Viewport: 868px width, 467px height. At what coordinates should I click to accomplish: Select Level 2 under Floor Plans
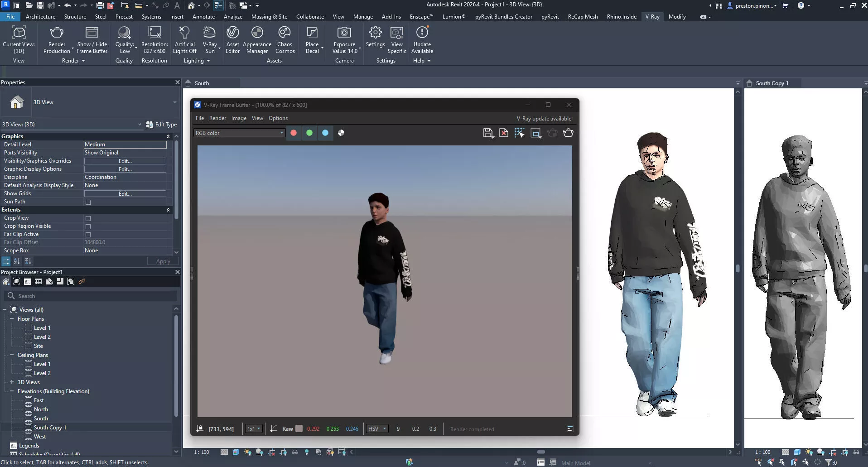pyautogui.click(x=42, y=337)
